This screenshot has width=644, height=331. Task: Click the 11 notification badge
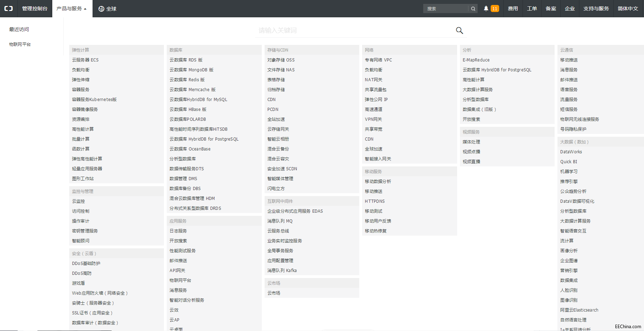point(495,8)
